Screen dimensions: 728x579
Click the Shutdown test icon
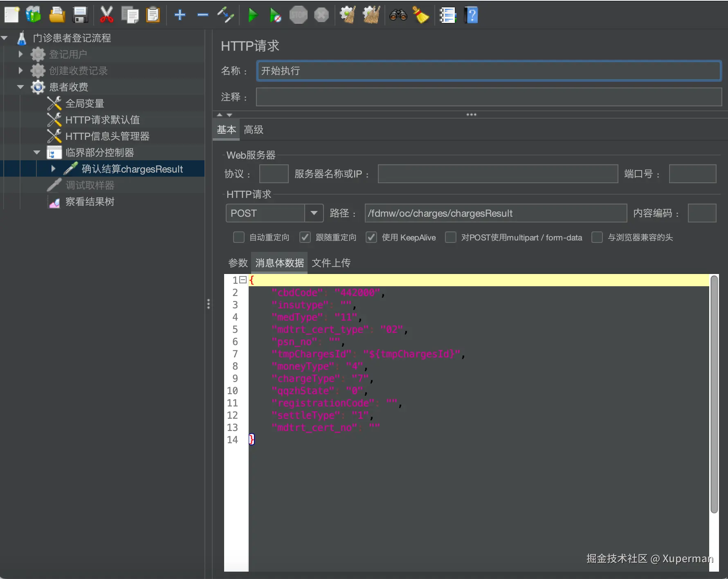pos(321,15)
